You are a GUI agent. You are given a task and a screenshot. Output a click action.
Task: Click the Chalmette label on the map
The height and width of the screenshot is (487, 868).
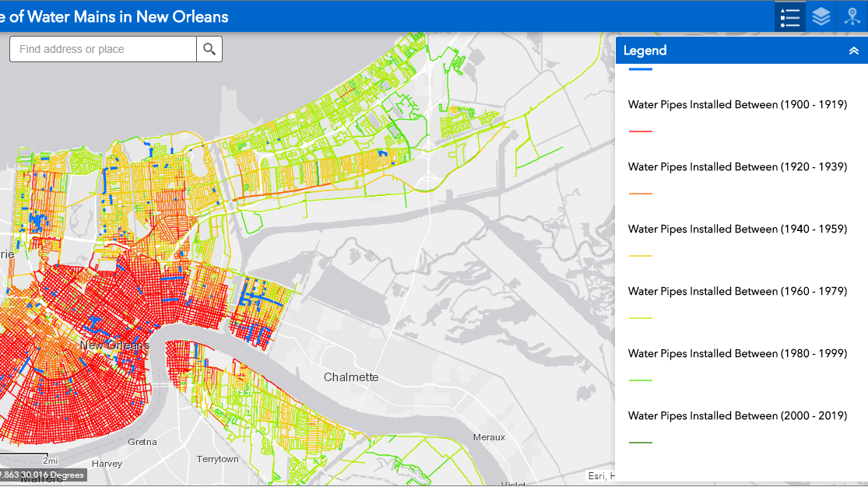pos(351,377)
